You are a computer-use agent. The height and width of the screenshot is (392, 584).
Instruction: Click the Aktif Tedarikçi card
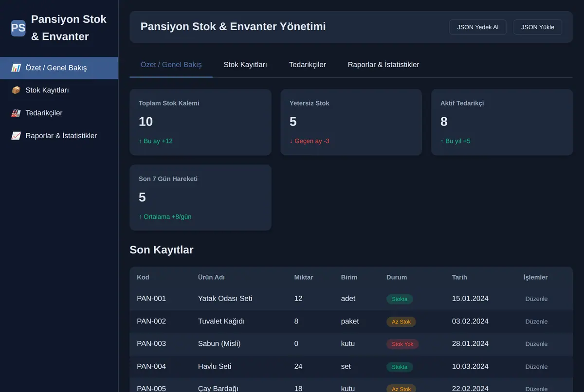(502, 122)
